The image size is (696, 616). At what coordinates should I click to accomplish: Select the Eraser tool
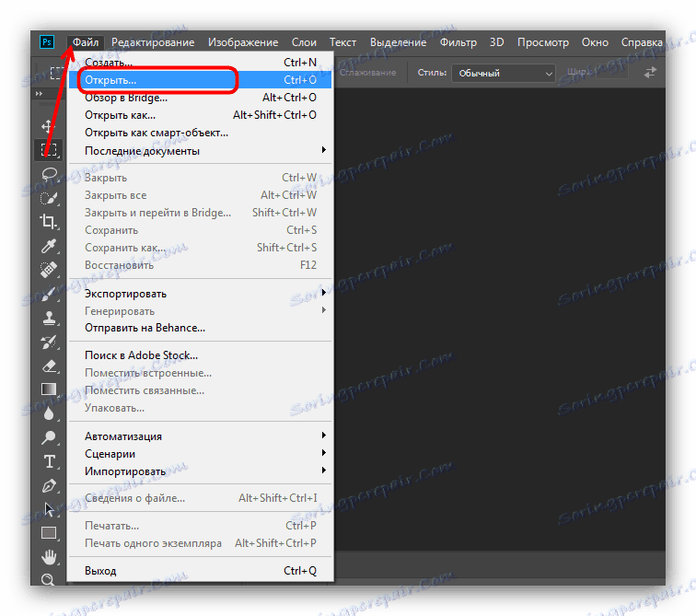[49, 366]
